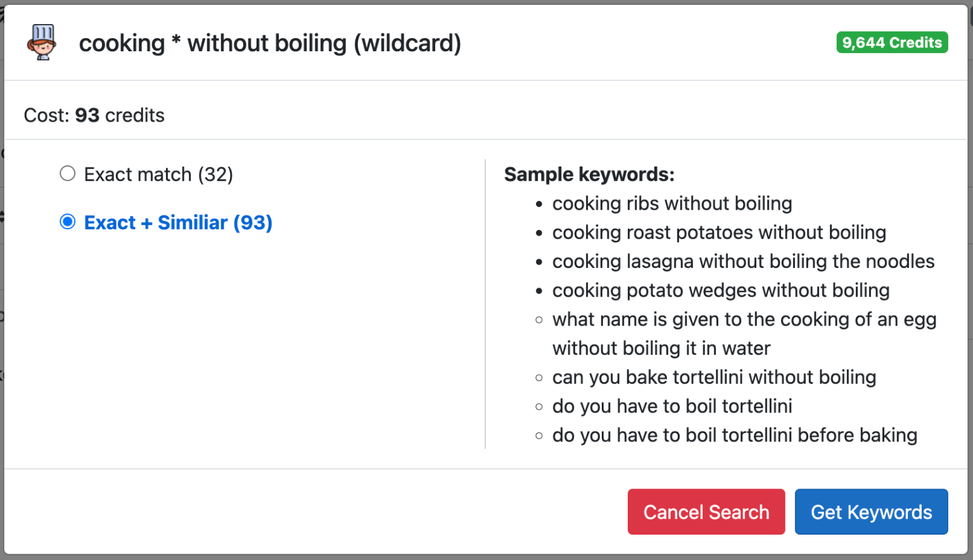Click the Get Keywords button
Image resolution: width=973 pixels, height=560 pixels.
(x=871, y=512)
